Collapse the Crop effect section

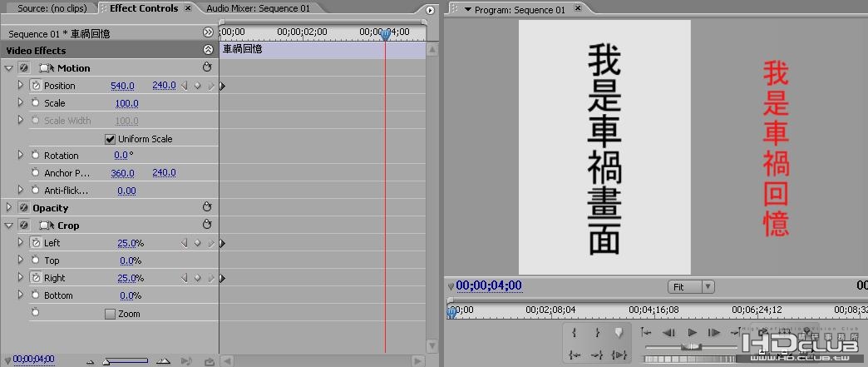click(x=8, y=225)
